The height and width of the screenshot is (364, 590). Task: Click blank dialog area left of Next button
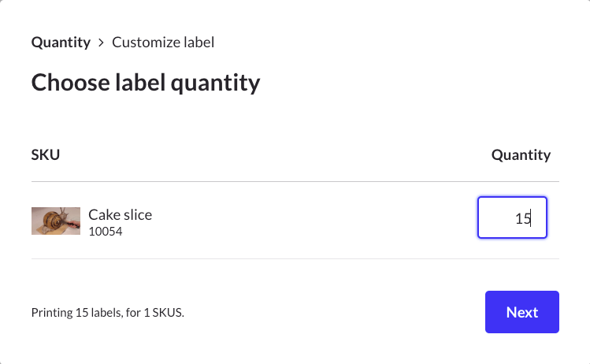click(339, 313)
